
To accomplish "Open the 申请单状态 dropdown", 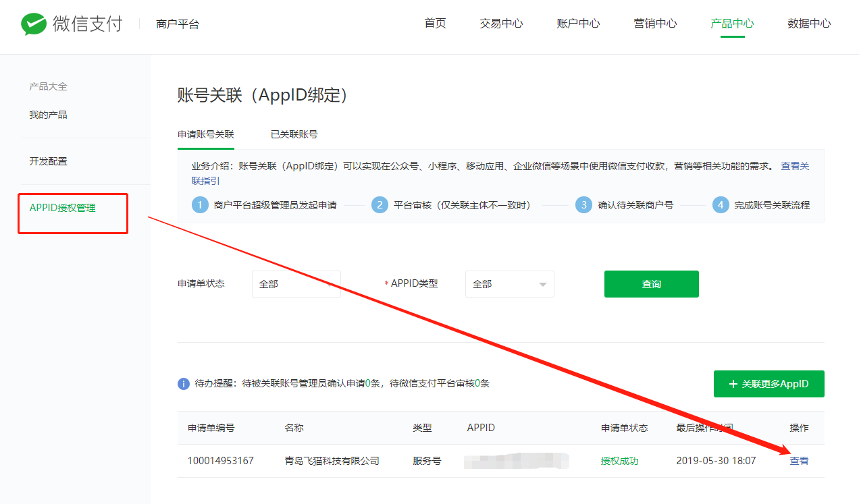I will pos(296,284).
